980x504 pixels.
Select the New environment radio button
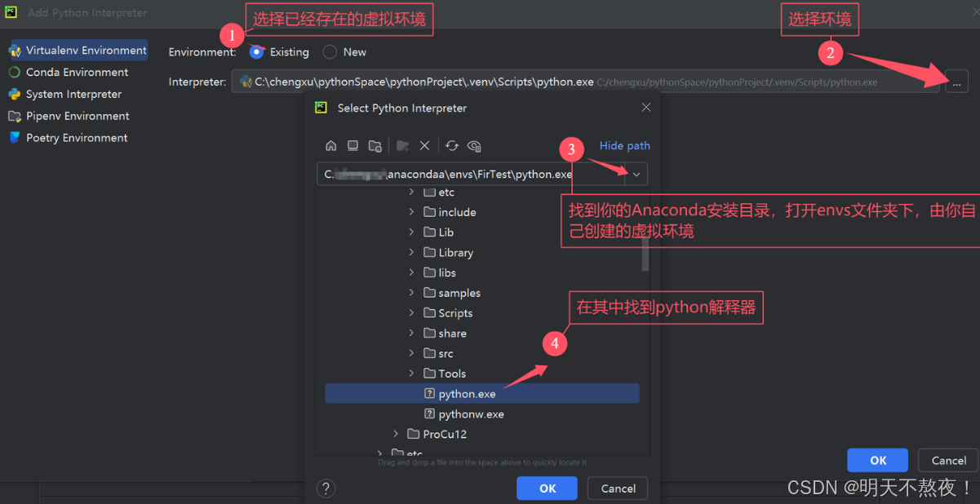330,51
